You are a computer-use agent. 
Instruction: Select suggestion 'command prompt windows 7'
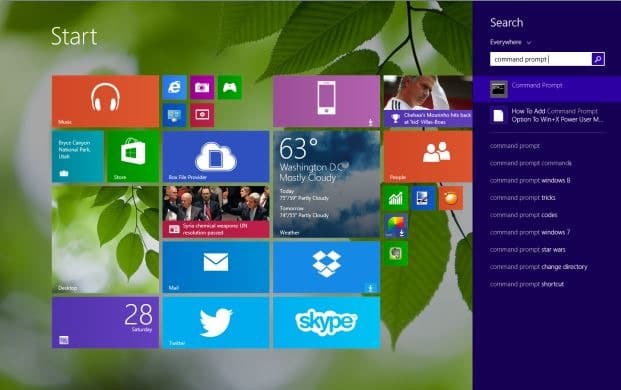point(530,232)
